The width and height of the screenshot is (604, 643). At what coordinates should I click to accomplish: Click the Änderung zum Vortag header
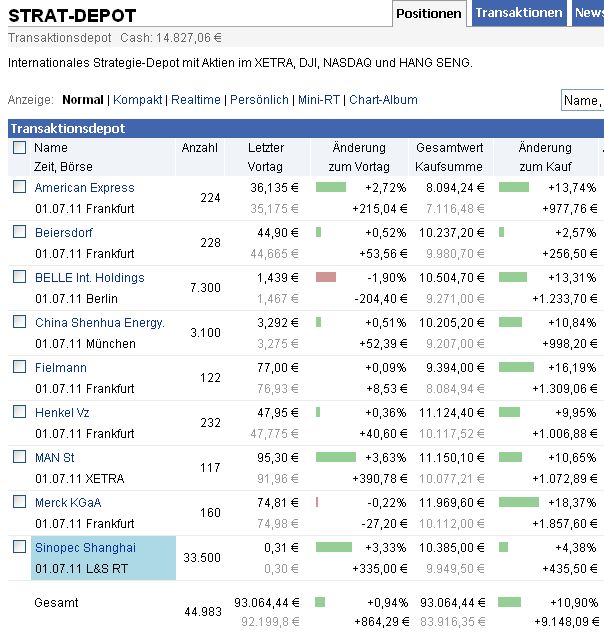point(359,157)
